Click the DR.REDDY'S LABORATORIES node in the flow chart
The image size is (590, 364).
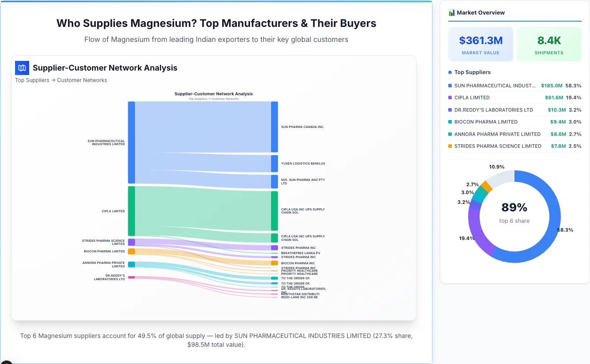click(x=130, y=277)
